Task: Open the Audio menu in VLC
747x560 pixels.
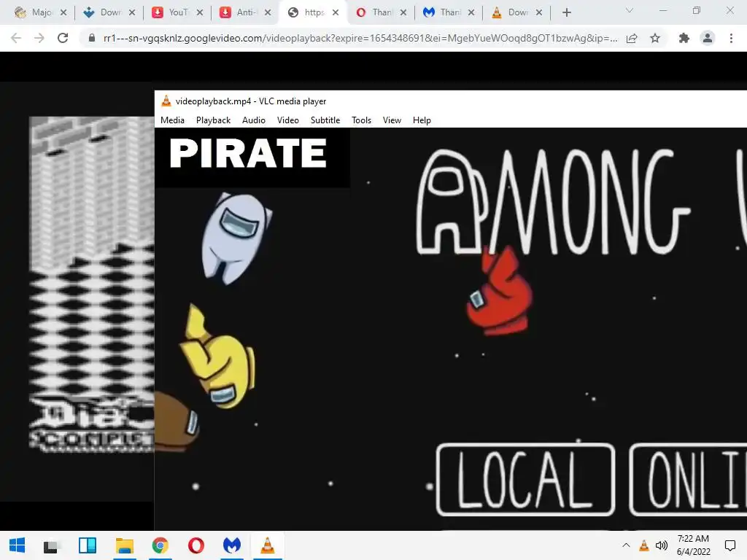Action: click(253, 120)
